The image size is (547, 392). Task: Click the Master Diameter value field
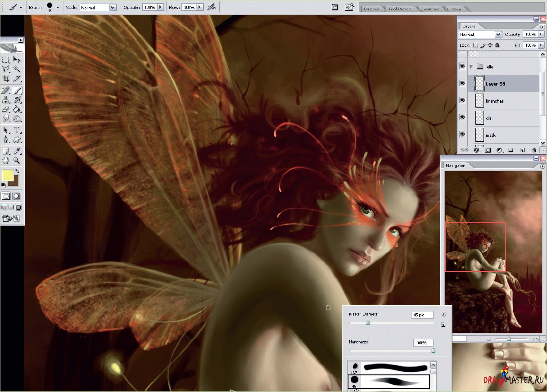(422, 315)
